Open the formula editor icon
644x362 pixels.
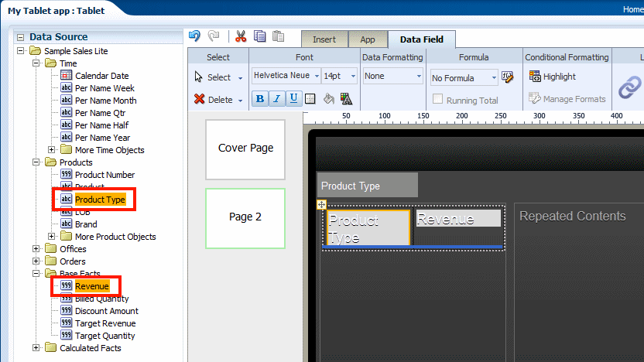[x=508, y=77]
